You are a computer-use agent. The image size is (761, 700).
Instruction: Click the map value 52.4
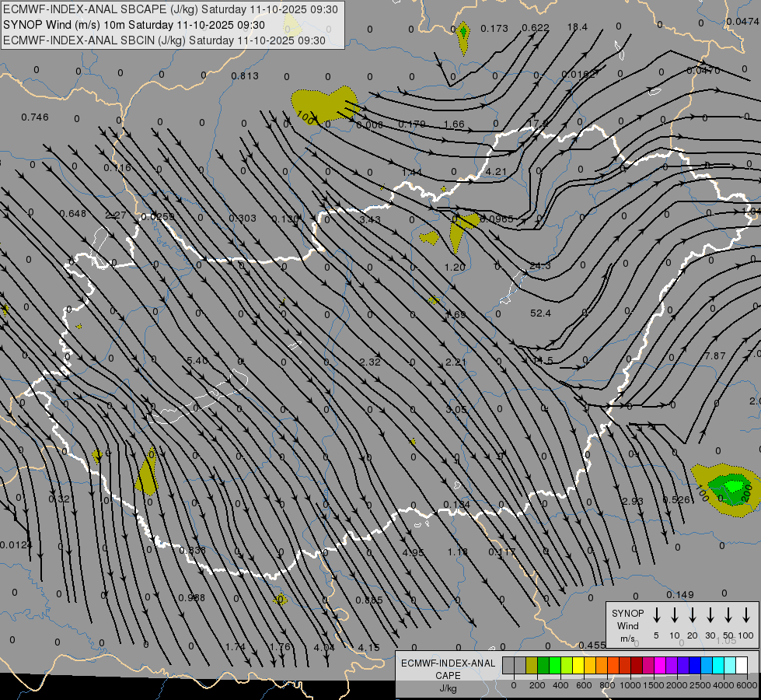[x=540, y=313]
